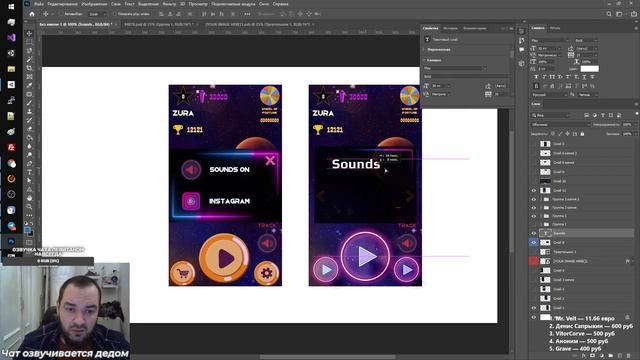The width and height of the screenshot is (640, 360).
Task: Filter layers by type (T) icon
Action: 603,116
